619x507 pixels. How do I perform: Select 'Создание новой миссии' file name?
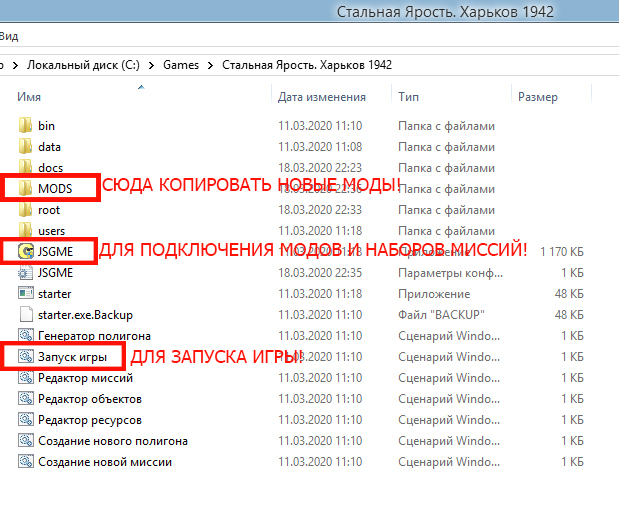[105, 462]
